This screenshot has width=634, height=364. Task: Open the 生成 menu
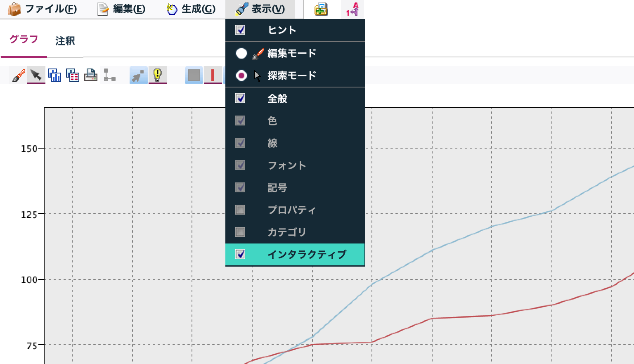pos(191,9)
